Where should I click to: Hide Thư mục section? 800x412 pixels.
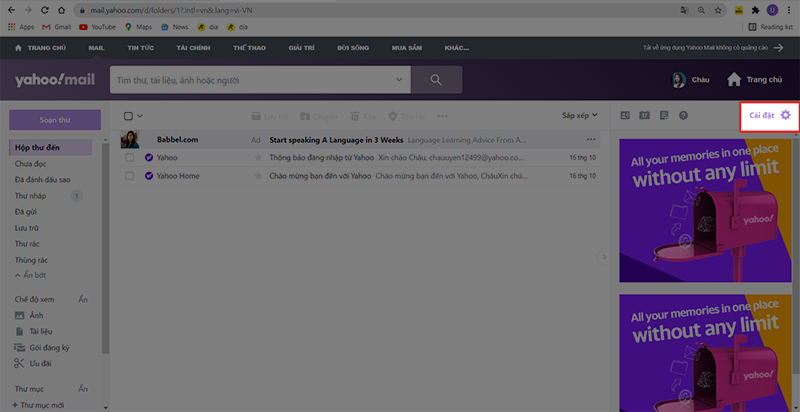83,389
